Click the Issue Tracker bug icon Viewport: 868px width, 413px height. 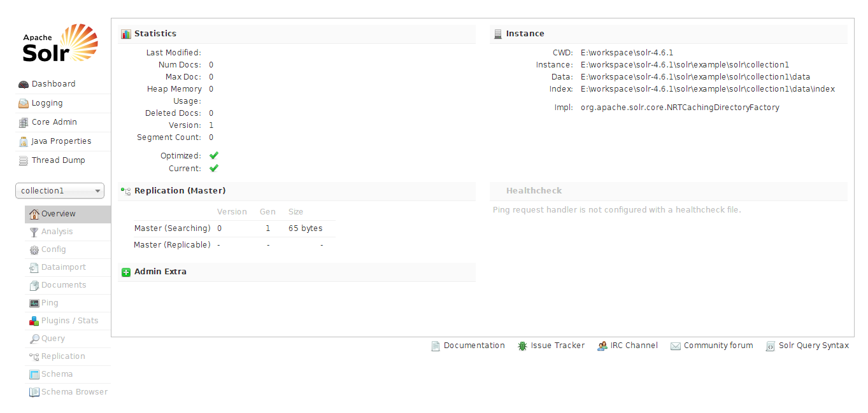(x=523, y=346)
